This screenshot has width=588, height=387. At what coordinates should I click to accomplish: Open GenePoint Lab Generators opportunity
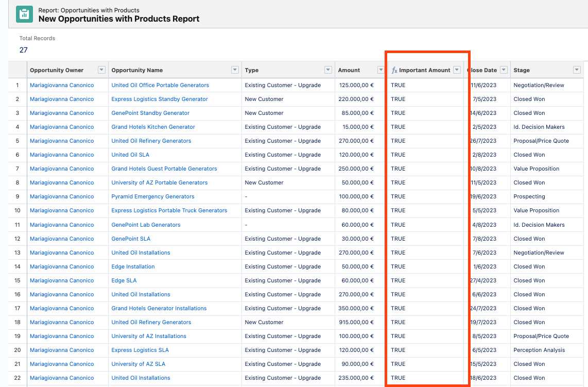tap(146, 225)
